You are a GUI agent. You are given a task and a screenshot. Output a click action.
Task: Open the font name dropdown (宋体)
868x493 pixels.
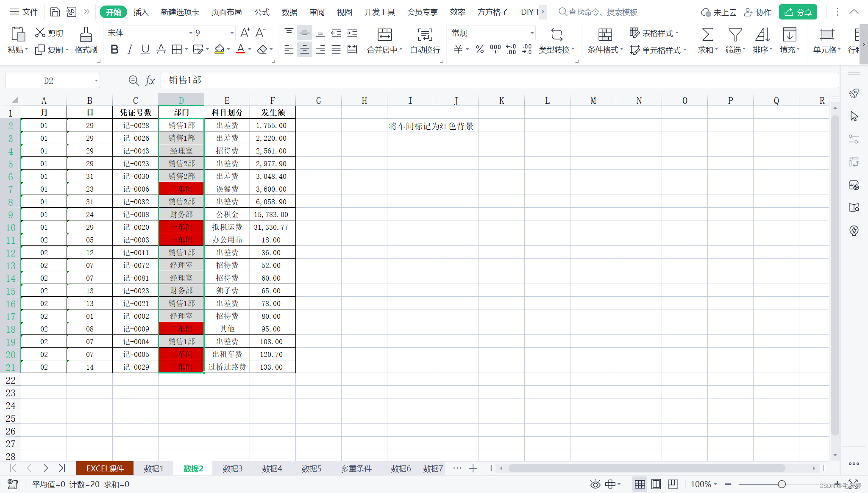coord(190,33)
